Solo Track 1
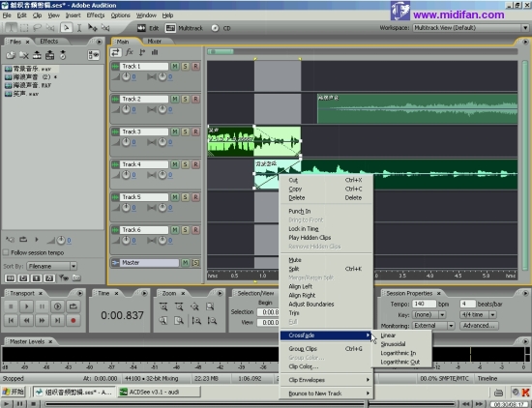Image resolution: width=532 pixels, height=408 pixels. coord(186,66)
